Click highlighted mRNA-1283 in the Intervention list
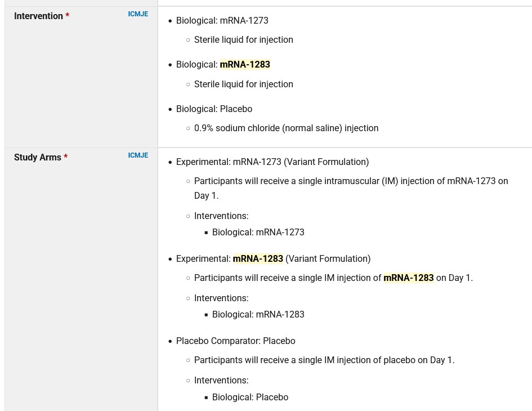Image resolution: width=532 pixels, height=411 pixels. point(245,65)
